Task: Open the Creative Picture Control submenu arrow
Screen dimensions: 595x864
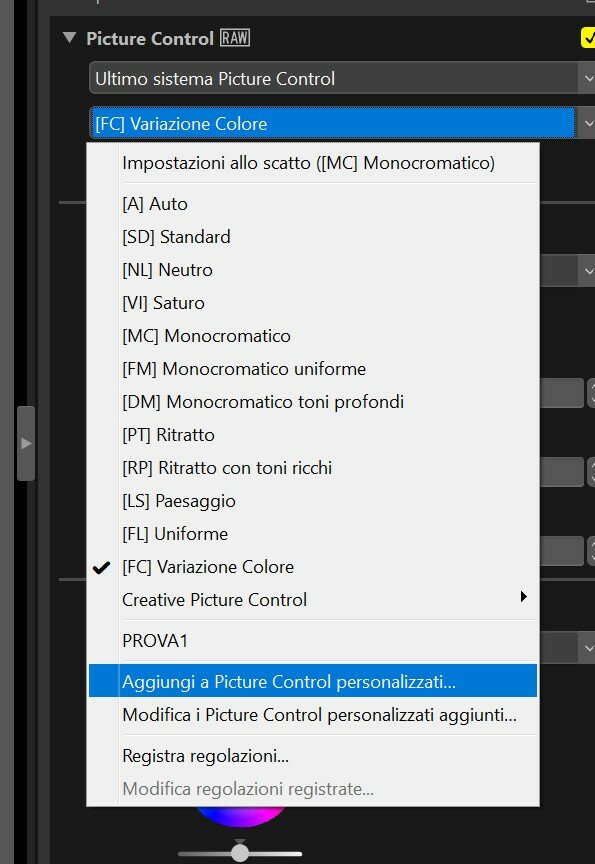Action: (x=523, y=597)
